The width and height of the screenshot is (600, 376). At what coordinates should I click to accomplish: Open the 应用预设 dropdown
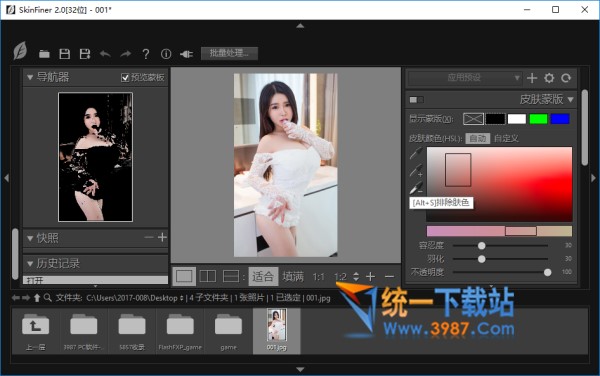tap(464, 78)
